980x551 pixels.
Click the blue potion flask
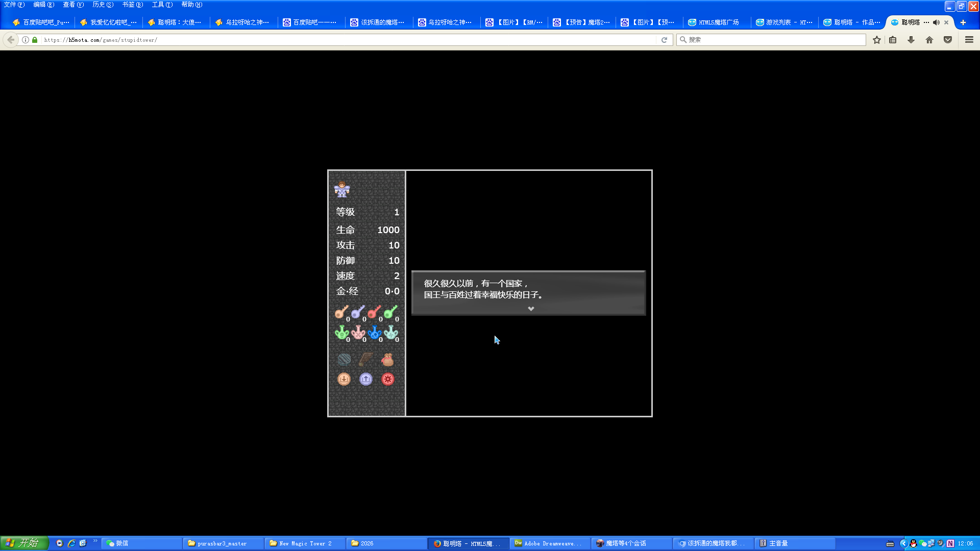[374, 333]
